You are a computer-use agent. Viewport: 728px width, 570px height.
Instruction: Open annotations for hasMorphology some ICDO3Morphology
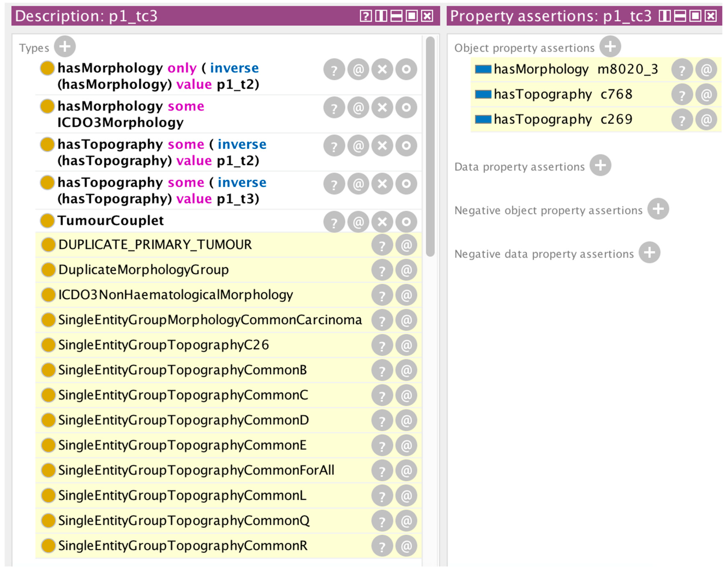[358, 108]
